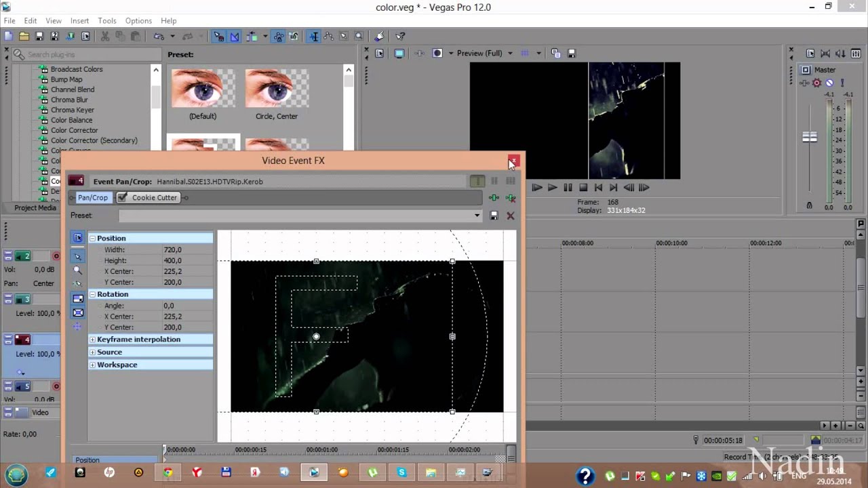Select Color Corrector (Secondary) plug-in
The height and width of the screenshot is (488, 868).
pos(94,140)
